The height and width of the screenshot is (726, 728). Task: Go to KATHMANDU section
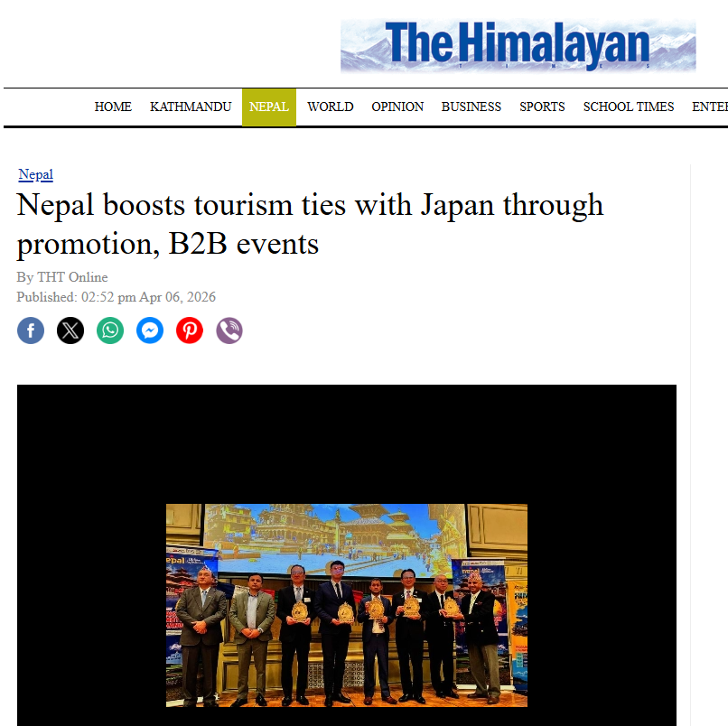point(191,107)
